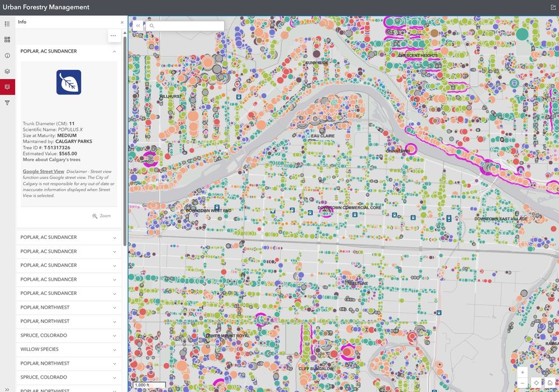This screenshot has width=559, height=392.
Task: Click Tree ID T-51317326 value
Action: (x=57, y=148)
